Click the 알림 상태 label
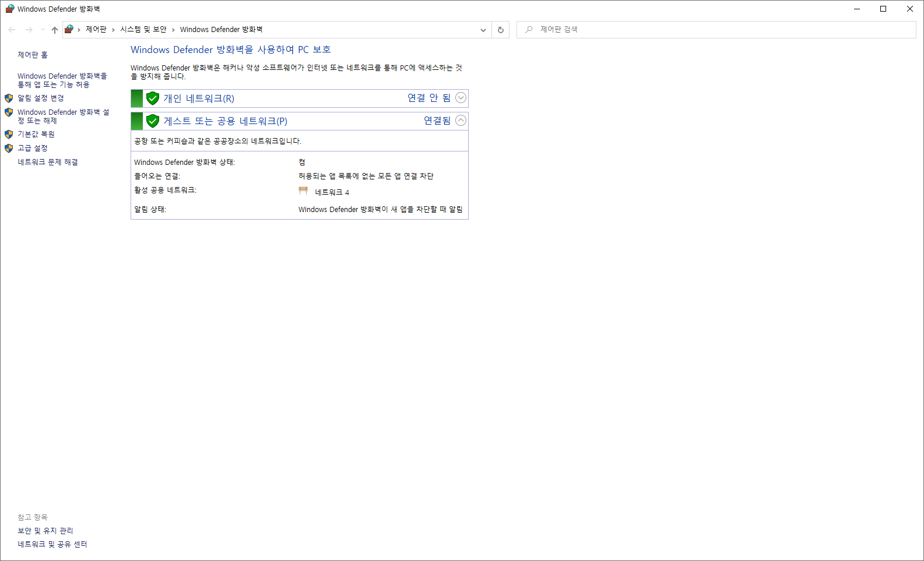 150,209
